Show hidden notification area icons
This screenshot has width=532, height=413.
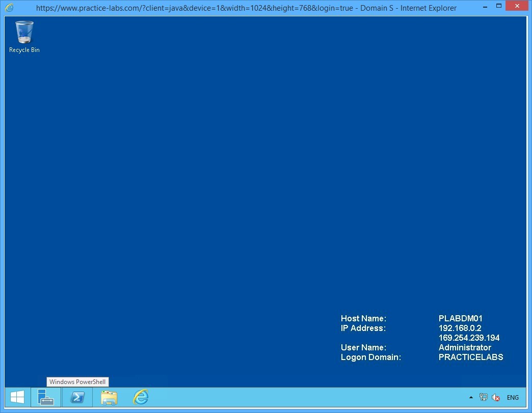click(471, 397)
